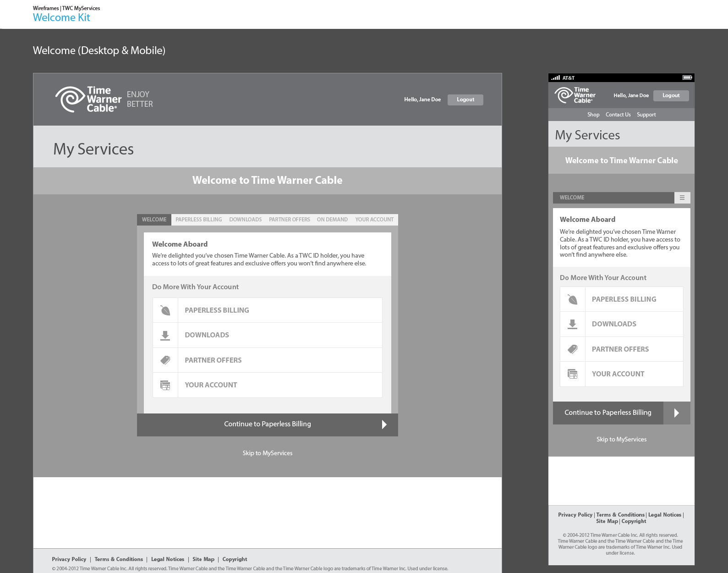Switch to the PAPERLESS BILLING tab

click(198, 220)
